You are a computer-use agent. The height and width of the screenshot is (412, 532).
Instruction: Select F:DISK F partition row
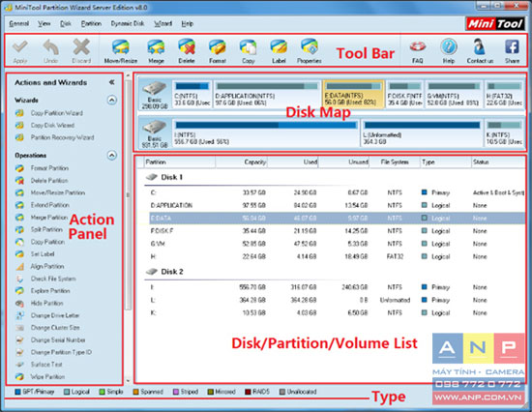click(x=337, y=231)
